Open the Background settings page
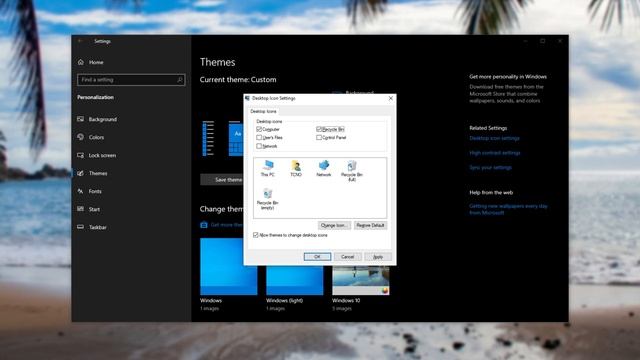The height and width of the screenshot is (360, 640). [x=103, y=119]
